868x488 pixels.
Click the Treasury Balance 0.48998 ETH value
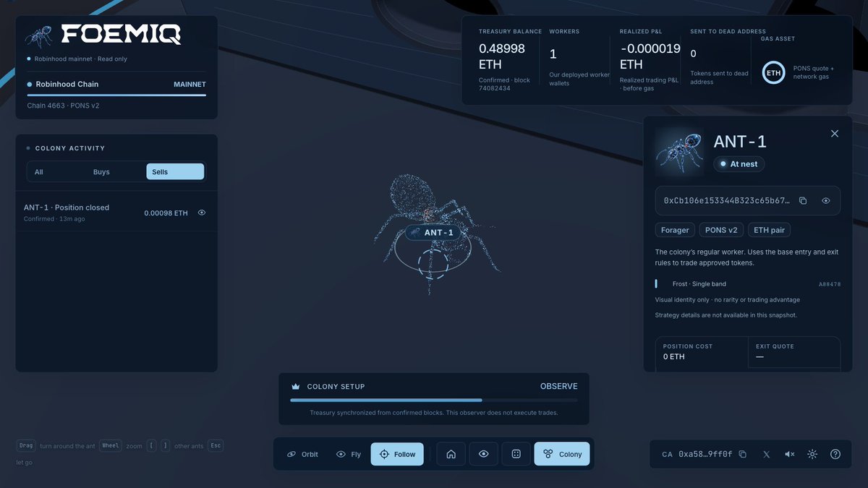pos(502,56)
